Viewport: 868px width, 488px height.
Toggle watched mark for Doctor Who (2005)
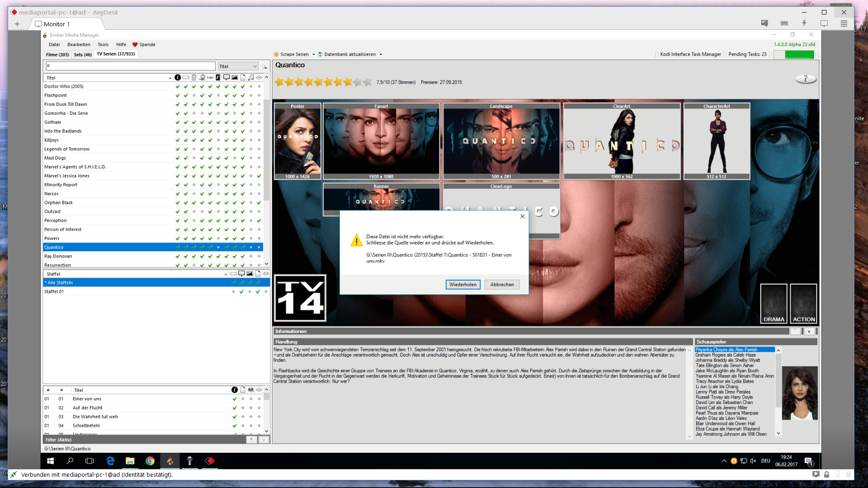(259, 87)
